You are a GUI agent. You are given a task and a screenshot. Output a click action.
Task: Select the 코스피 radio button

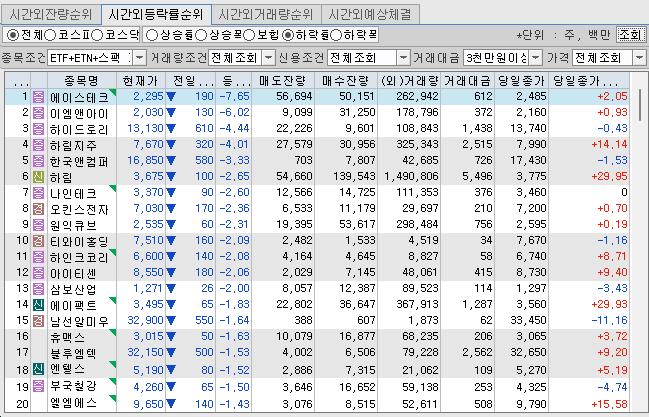pos(50,35)
